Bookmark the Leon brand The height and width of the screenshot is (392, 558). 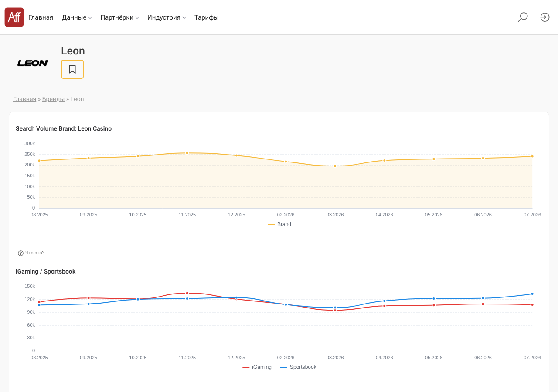point(72,69)
